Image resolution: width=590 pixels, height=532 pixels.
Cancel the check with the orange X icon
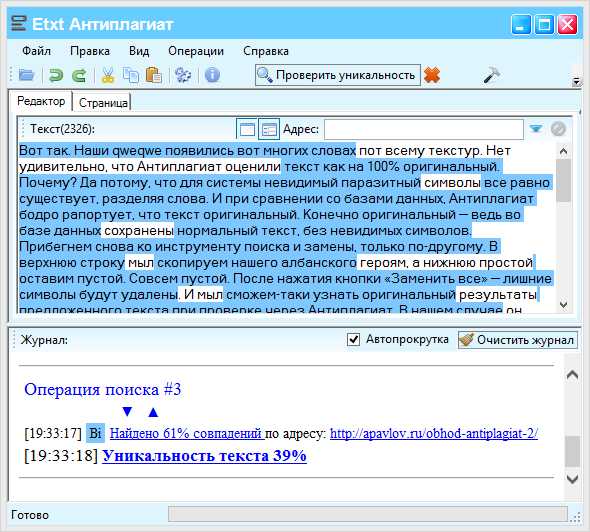(432, 75)
